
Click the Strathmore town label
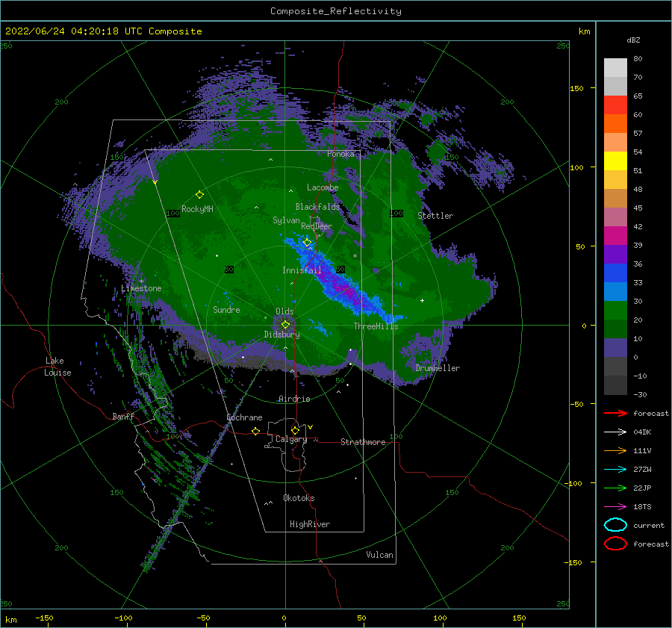coord(363,442)
